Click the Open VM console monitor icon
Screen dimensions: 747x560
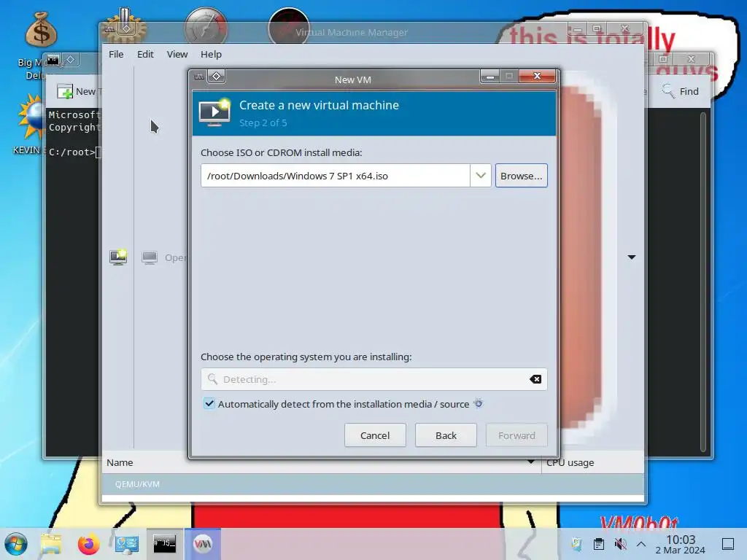[150, 257]
